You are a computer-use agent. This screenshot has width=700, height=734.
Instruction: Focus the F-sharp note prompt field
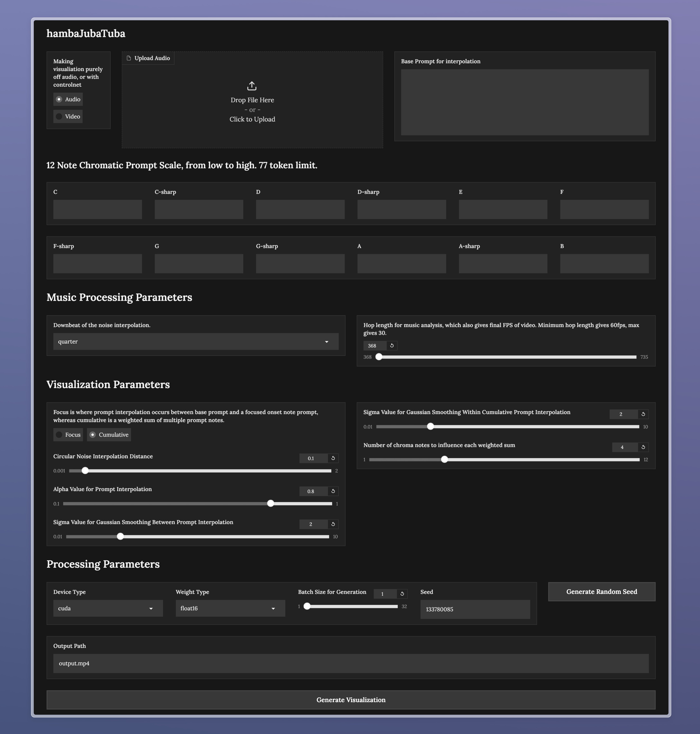point(97,264)
